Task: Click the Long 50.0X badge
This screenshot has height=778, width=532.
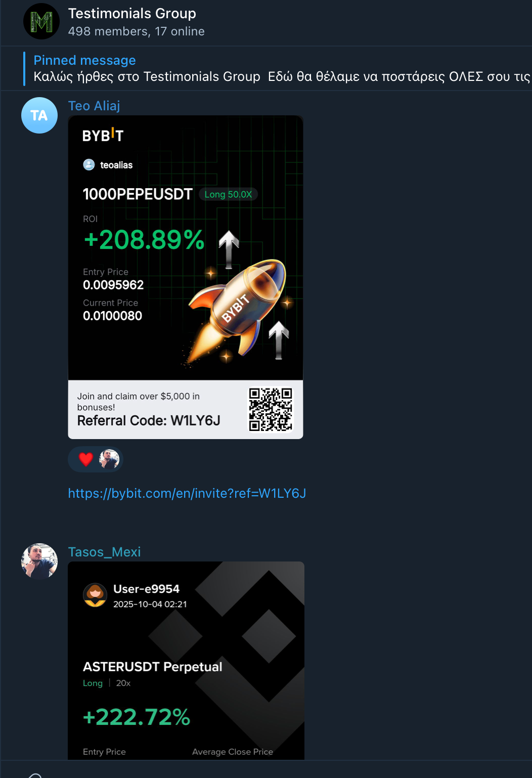Action: click(228, 194)
